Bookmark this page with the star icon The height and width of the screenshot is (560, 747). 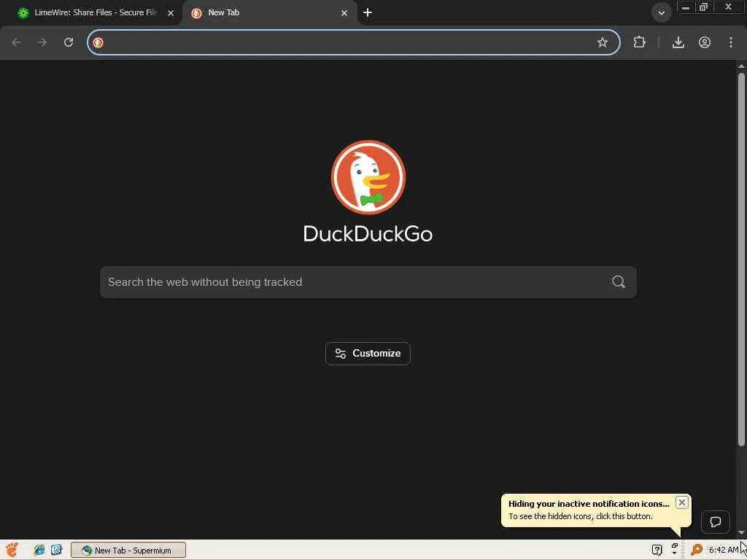tap(602, 42)
